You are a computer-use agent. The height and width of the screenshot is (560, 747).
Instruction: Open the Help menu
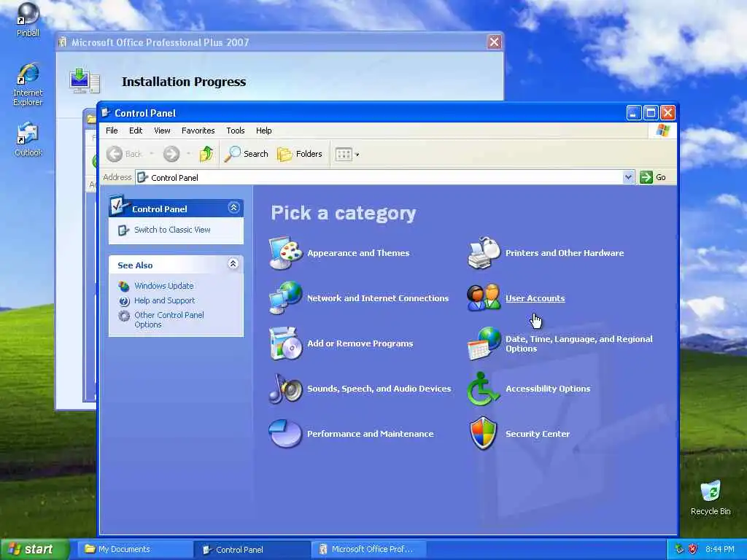263,131
